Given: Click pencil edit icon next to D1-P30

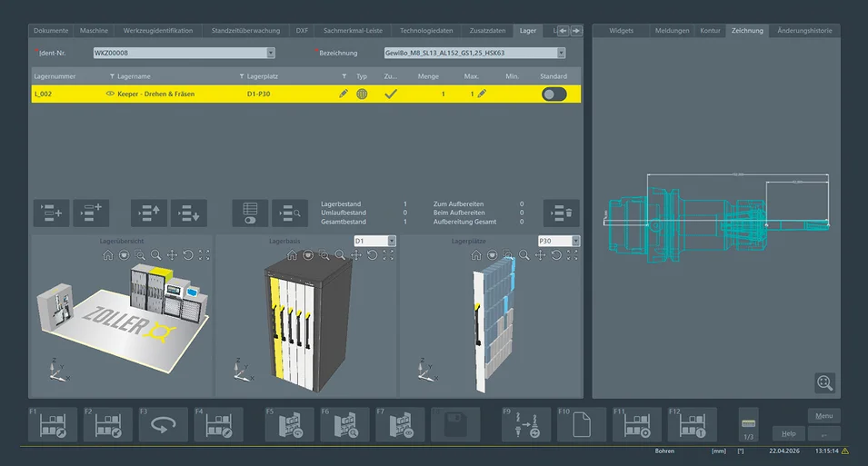Looking at the screenshot, I should click(344, 94).
